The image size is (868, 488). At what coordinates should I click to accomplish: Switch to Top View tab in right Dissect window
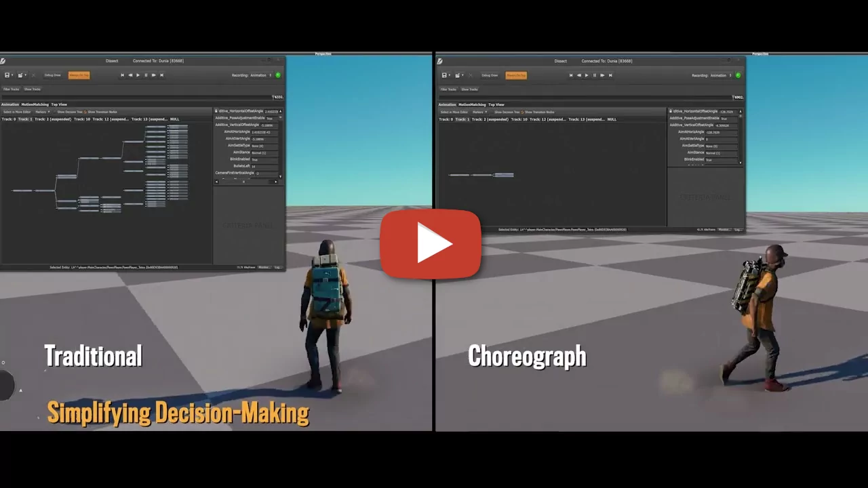(x=496, y=104)
